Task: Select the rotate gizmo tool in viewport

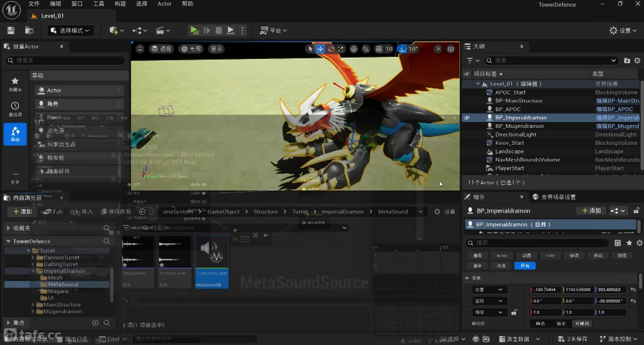Action: pyautogui.click(x=331, y=49)
